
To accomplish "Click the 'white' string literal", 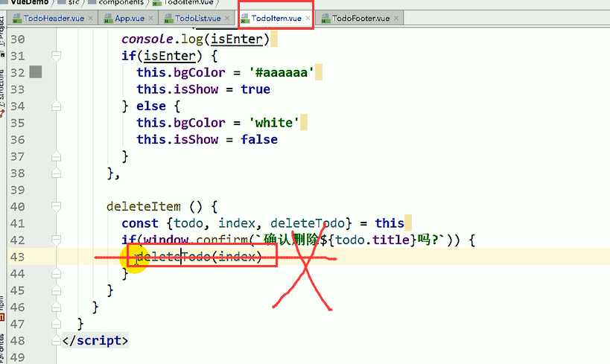I will click(x=274, y=123).
